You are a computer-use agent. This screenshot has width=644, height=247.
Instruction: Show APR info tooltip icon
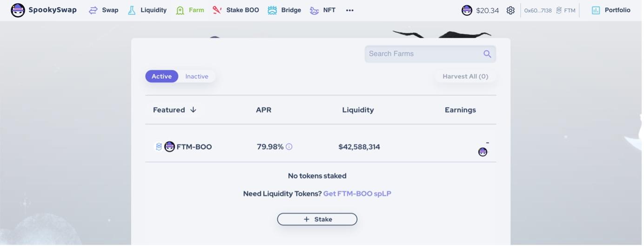tap(289, 147)
